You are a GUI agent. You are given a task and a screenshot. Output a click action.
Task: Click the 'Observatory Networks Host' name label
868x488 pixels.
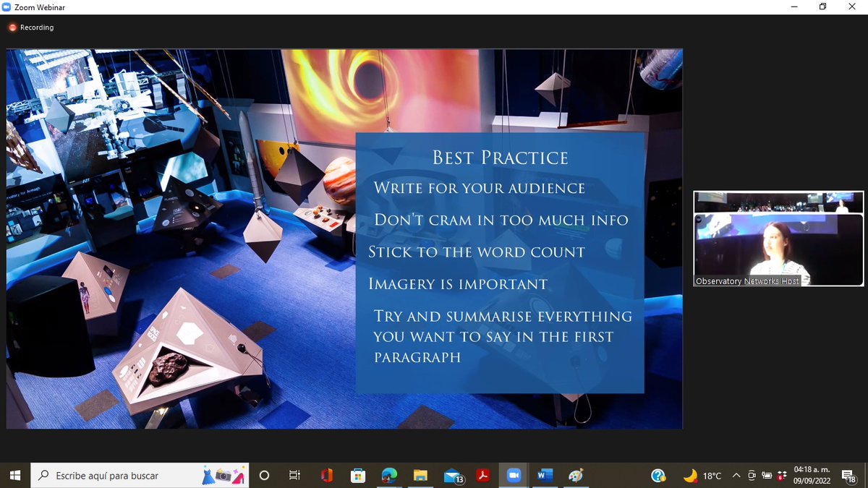coord(747,281)
